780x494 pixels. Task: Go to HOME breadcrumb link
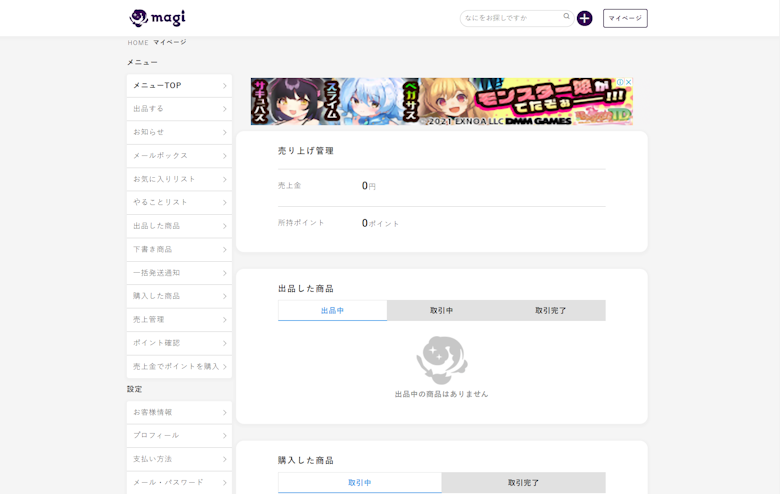click(x=138, y=43)
